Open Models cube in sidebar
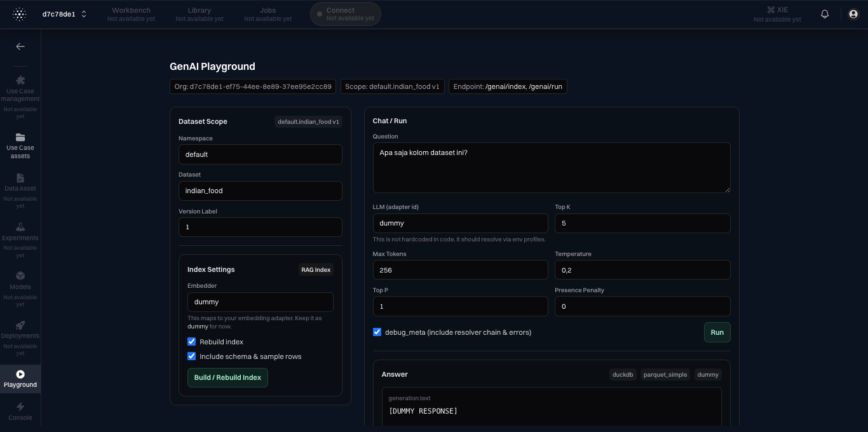This screenshot has width=868, height=432. 20,288
